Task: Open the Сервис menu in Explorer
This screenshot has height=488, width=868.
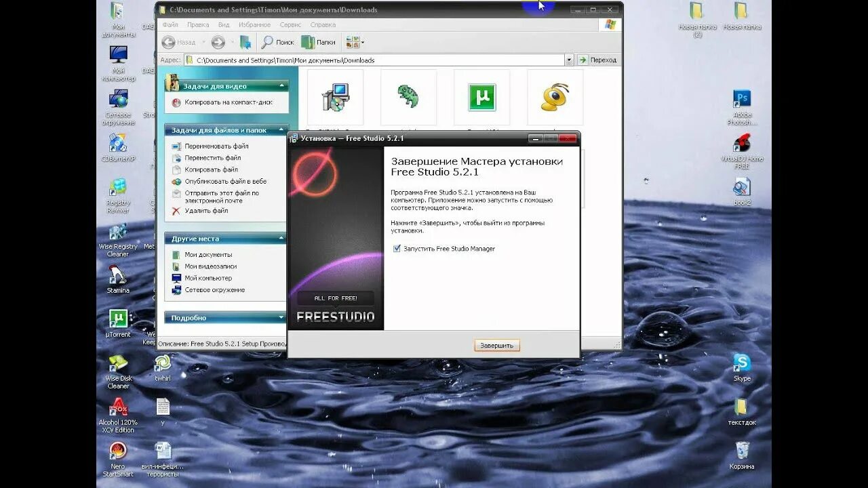Action: pyautogui.click(x=290, y=24)
